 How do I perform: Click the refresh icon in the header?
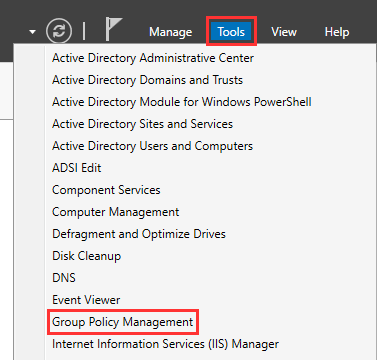[59, 31]
